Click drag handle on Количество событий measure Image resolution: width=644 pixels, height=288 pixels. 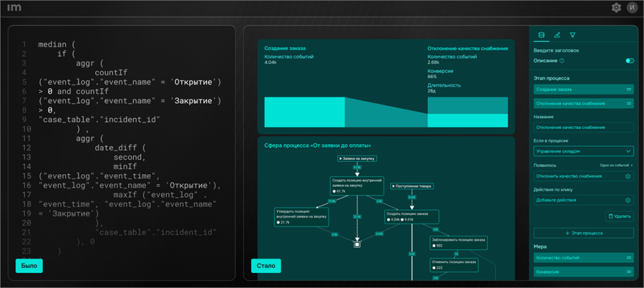click(629, 257)
